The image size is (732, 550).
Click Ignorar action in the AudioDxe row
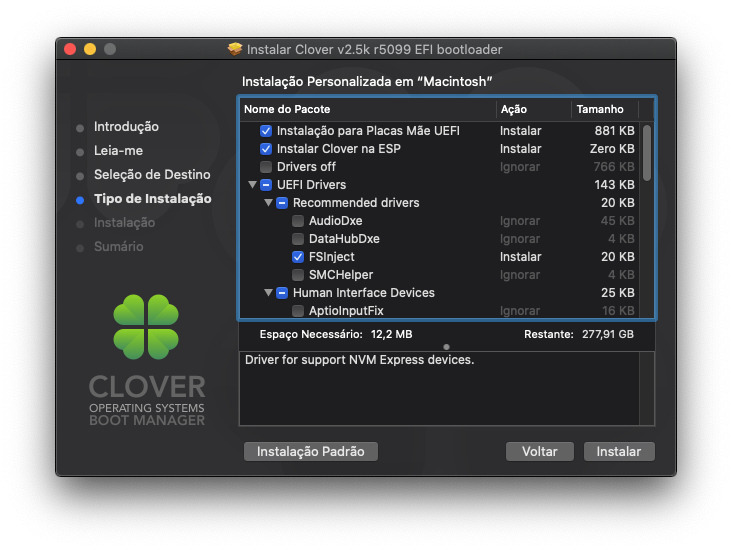click(520, 221)
